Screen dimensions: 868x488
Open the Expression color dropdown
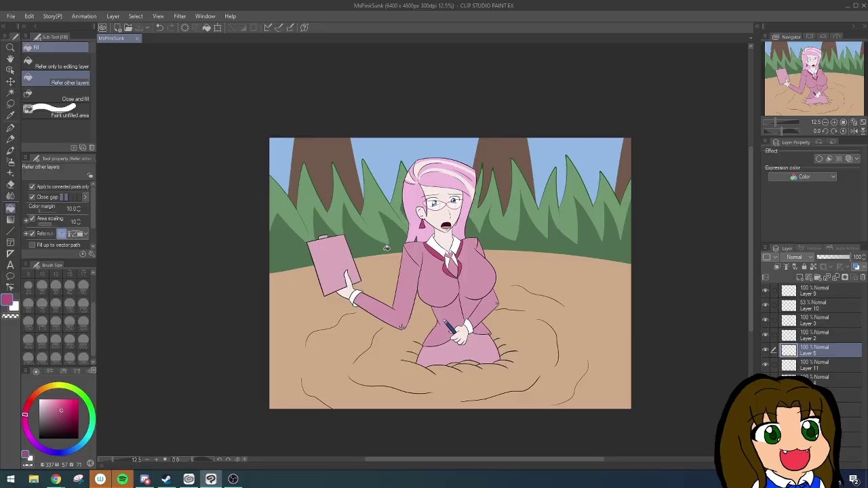(802, 177)
